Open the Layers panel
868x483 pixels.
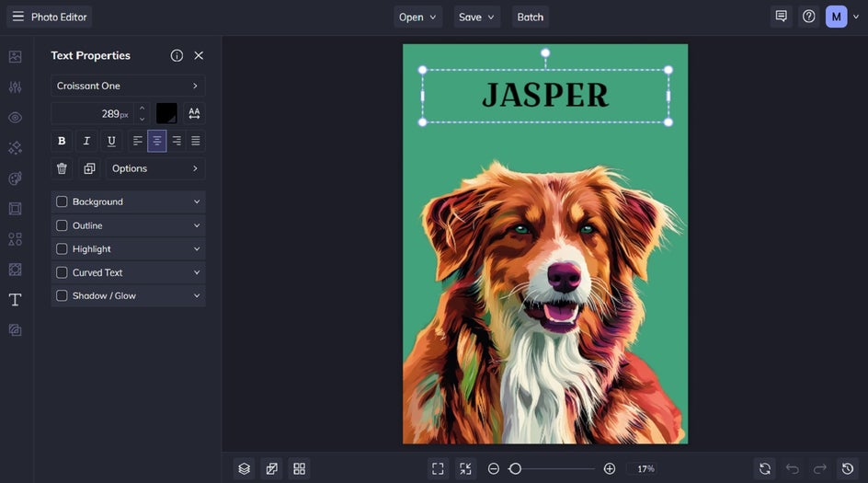(x=245, y=468)
